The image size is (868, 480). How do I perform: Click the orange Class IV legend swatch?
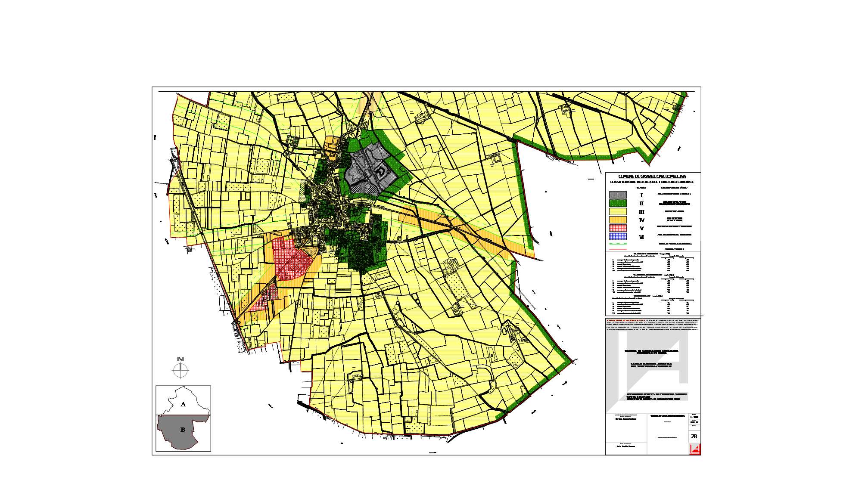(618, 220)
